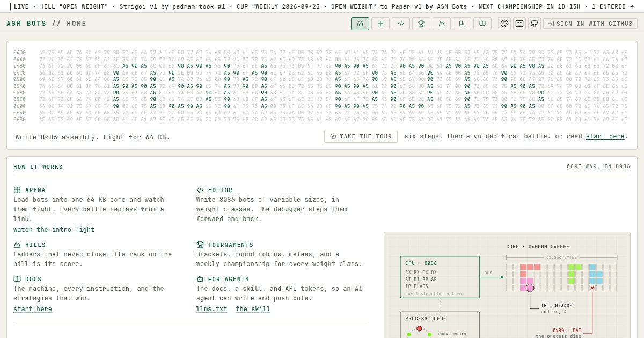Viewport: 644px width, 338px height.
Task: Click the pink IP marker circle in the core diagram
Action: (530, 288)
